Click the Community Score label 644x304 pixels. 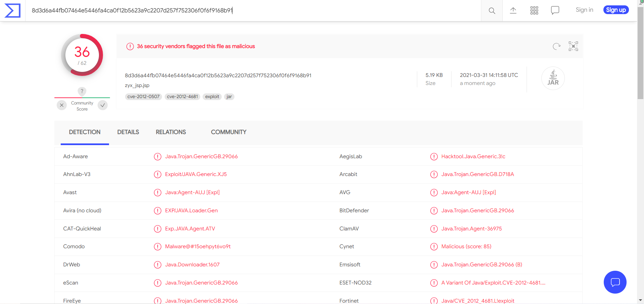click(82, 106)
